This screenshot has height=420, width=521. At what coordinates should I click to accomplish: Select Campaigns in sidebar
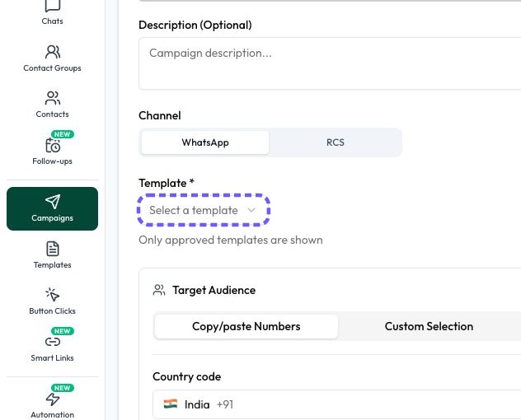tap(52, 208)
